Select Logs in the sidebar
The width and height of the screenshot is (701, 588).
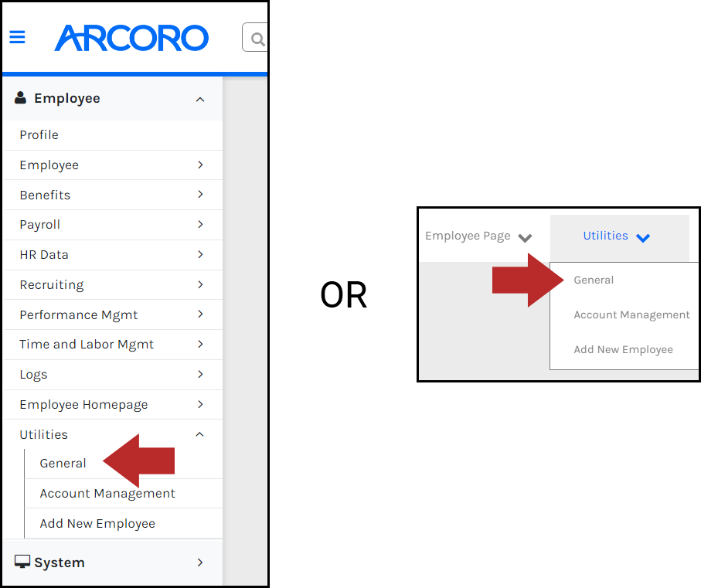coord(33,375)
